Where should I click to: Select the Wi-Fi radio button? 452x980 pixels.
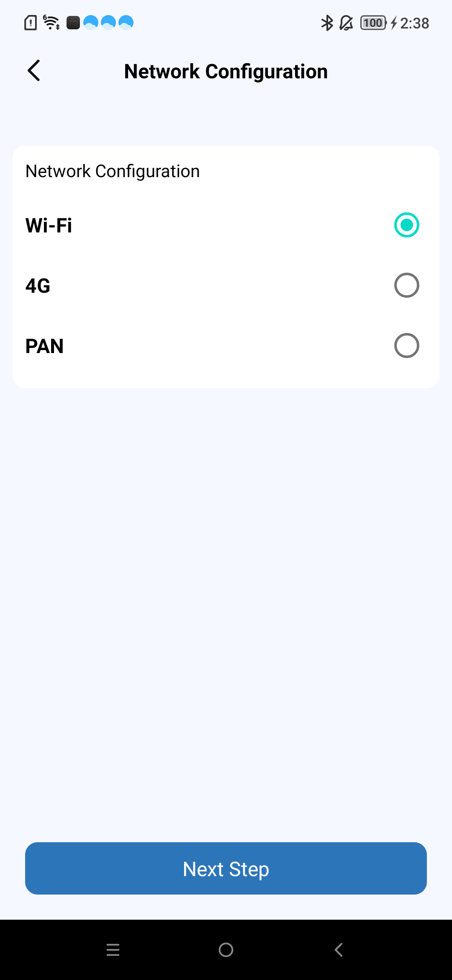(406, 225)
